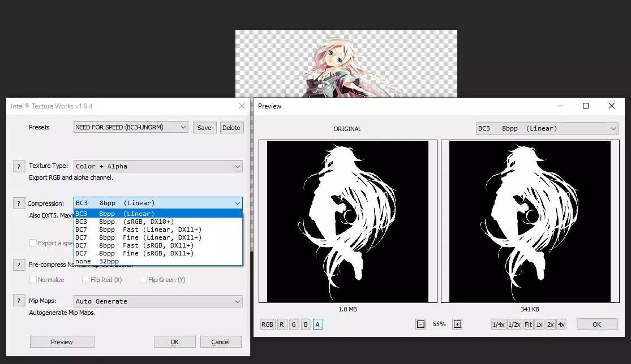Select BC3 8bpp (Linear) in list
631x364 pixels.
(158, 213)
